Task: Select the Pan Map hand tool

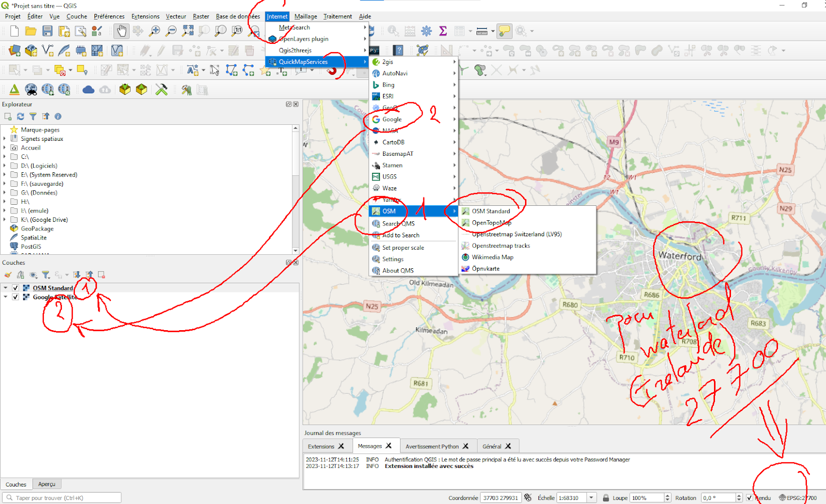Action: click(x=121, y=31)
